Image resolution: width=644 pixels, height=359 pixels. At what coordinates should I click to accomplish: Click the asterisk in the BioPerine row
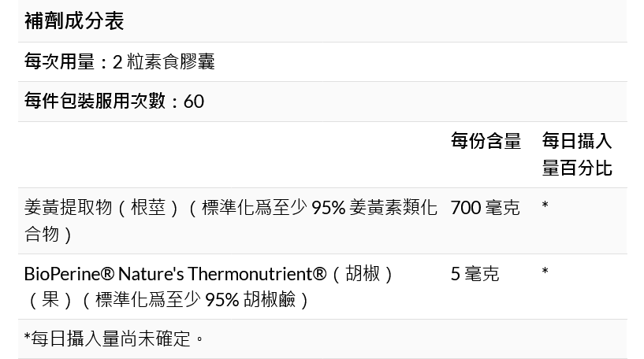545,272
